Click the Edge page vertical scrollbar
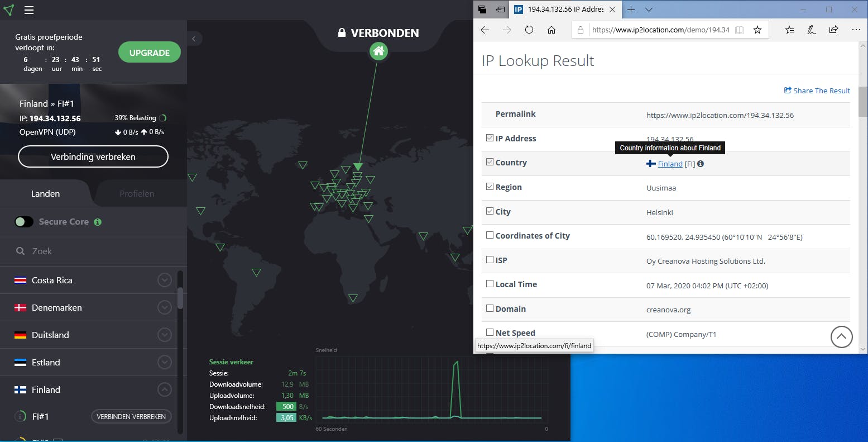868x442 pixels. [863, 101]
